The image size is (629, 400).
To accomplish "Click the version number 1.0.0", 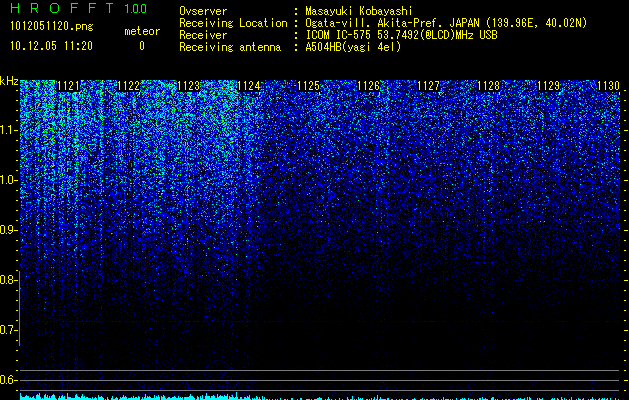I will coord(135,9).
